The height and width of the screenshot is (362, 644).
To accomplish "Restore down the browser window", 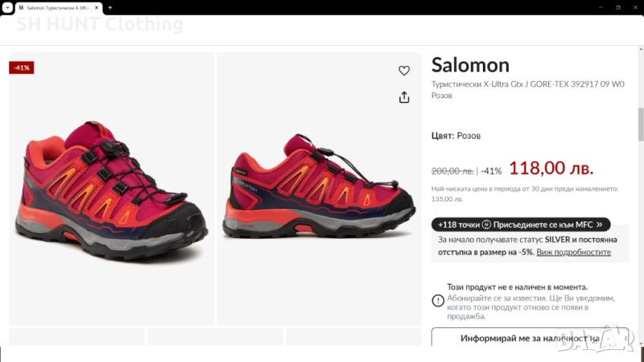I will pyautogui.click(x=617, y=7).
